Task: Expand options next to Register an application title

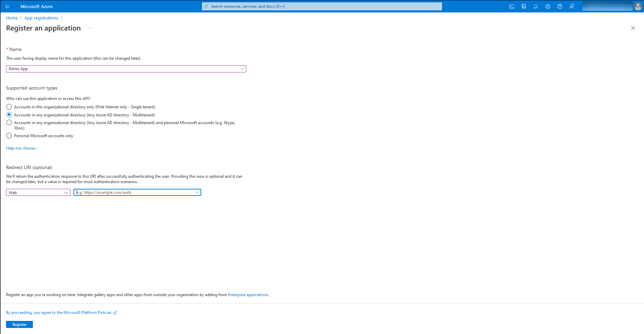Action: point(90,28)
